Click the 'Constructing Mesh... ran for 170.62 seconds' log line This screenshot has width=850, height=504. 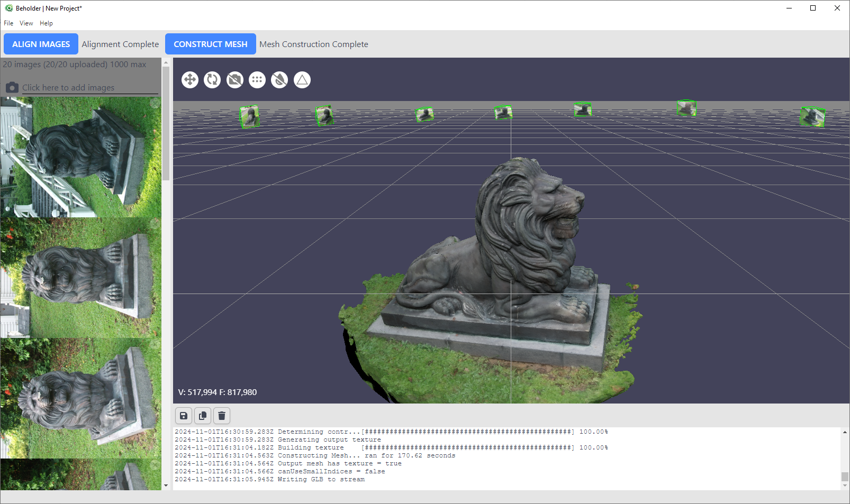pyautogui.click(x=366, y=455)
